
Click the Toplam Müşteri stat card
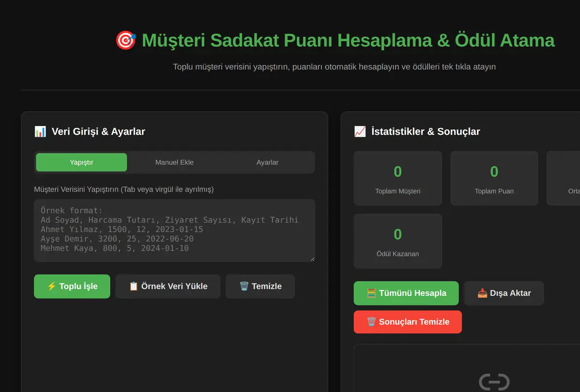[398, 178]
